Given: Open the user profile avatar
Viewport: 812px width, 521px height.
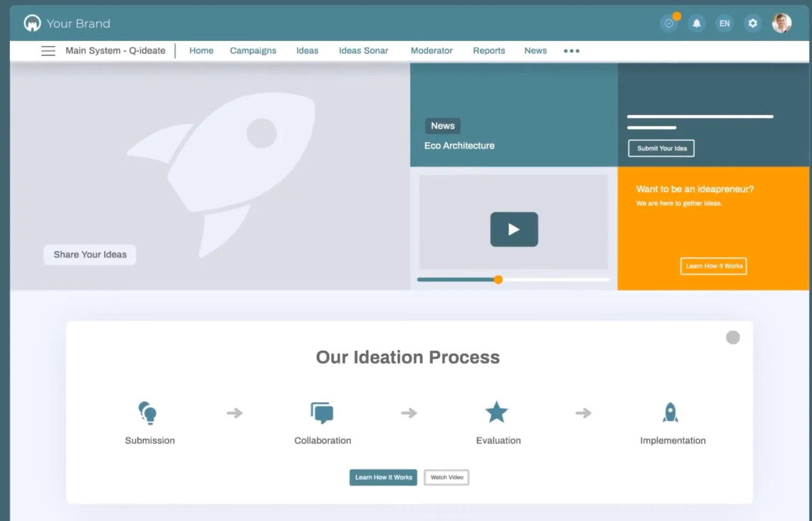Looking at the screenshot, I should pyautogui.click(x=782, y=23).
